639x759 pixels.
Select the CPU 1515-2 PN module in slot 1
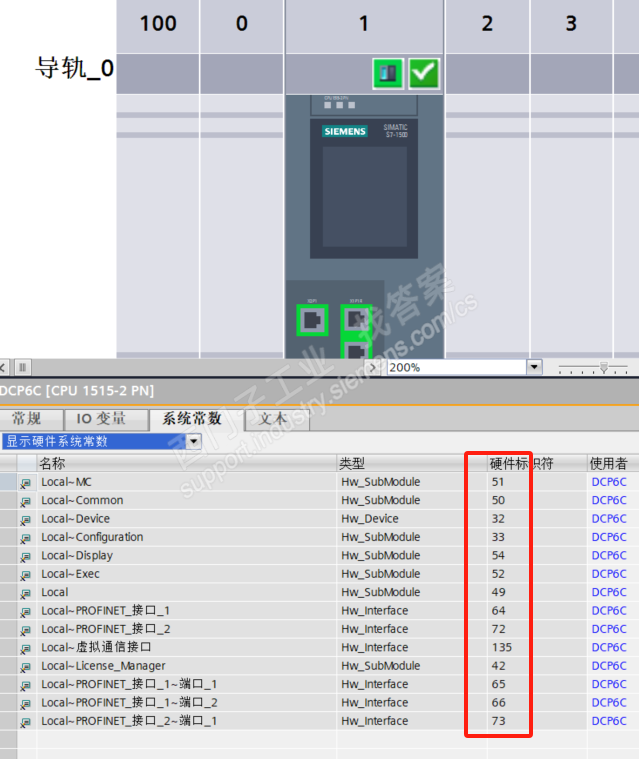pyautogui.click(x=364, y=226)
